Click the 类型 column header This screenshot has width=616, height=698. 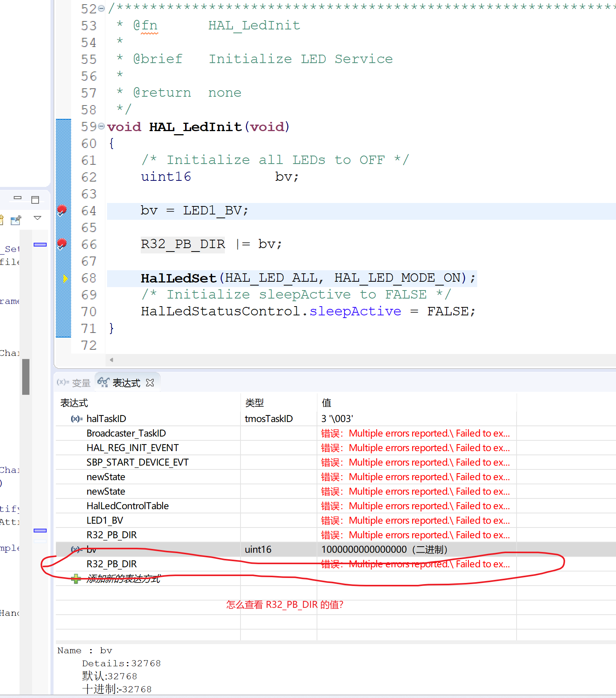(279, 403)
